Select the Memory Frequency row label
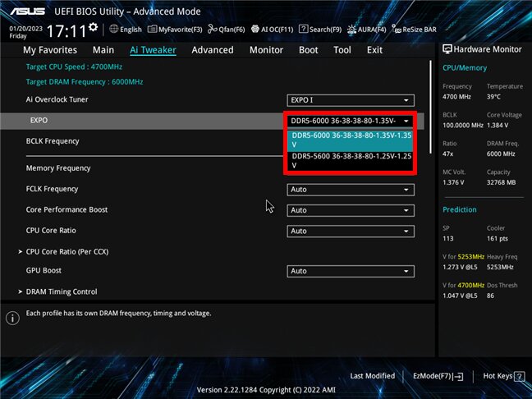 click(x=58, y=168)
